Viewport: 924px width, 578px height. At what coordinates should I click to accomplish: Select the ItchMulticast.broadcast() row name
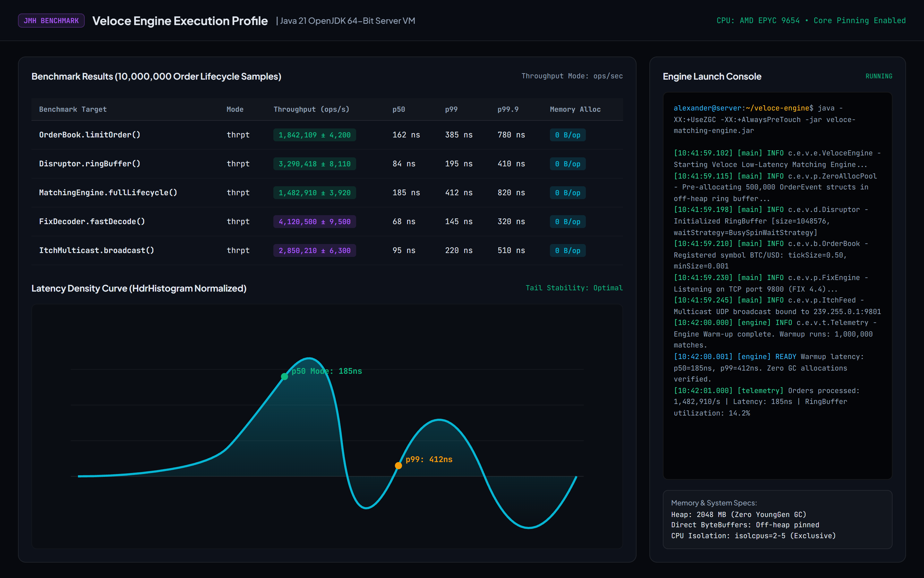point(97,250)
